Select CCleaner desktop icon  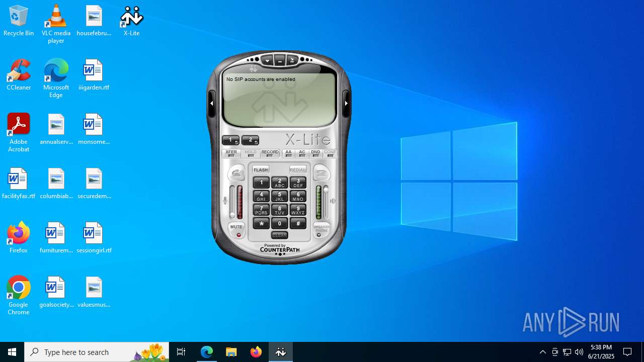coord(19,75)
